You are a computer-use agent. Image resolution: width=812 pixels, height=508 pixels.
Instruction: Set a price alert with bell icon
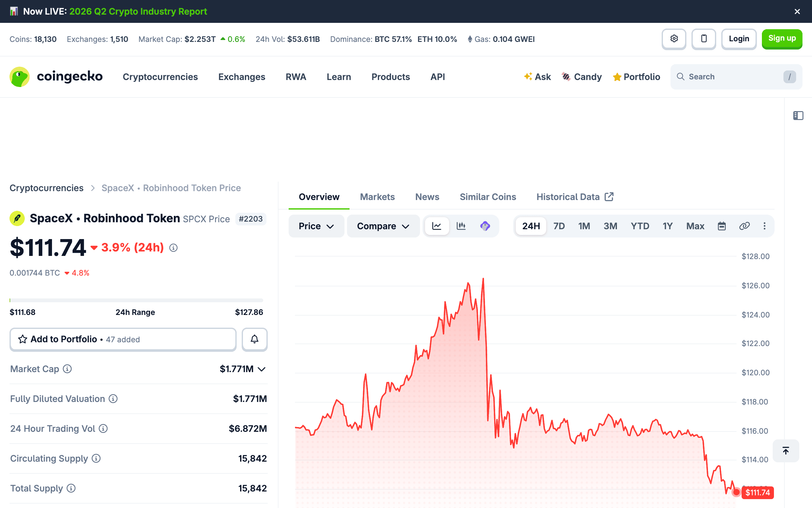pyautogui.click(x=254, y=339)
